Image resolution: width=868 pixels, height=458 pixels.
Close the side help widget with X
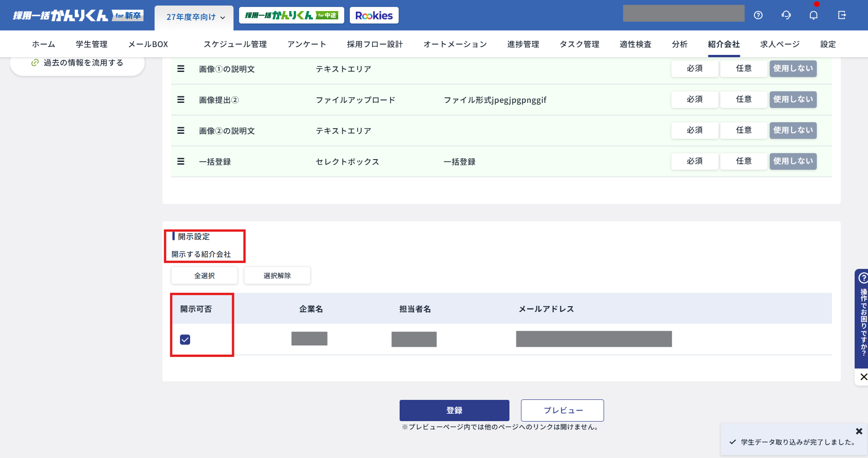(x=863, y=377)
